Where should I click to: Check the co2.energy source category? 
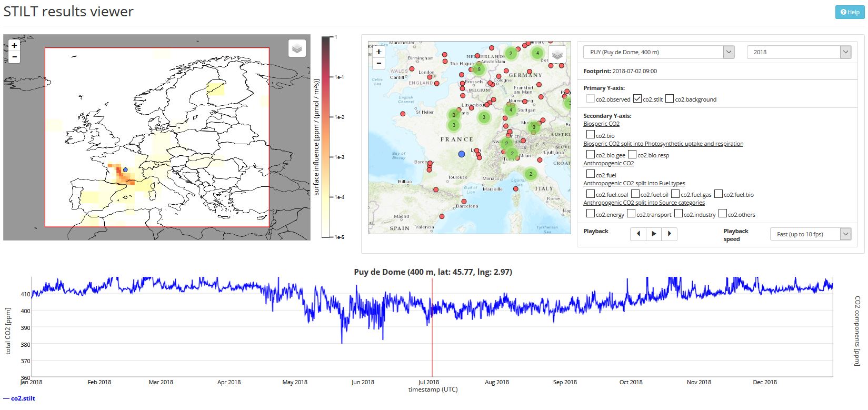591,214
